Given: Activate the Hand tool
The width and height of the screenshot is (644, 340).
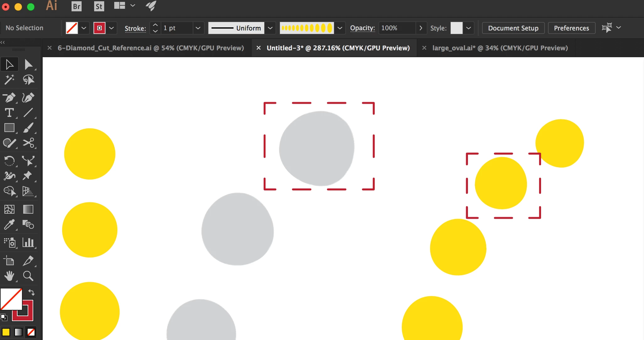Looking at the screenshot, I should (9, 276).
